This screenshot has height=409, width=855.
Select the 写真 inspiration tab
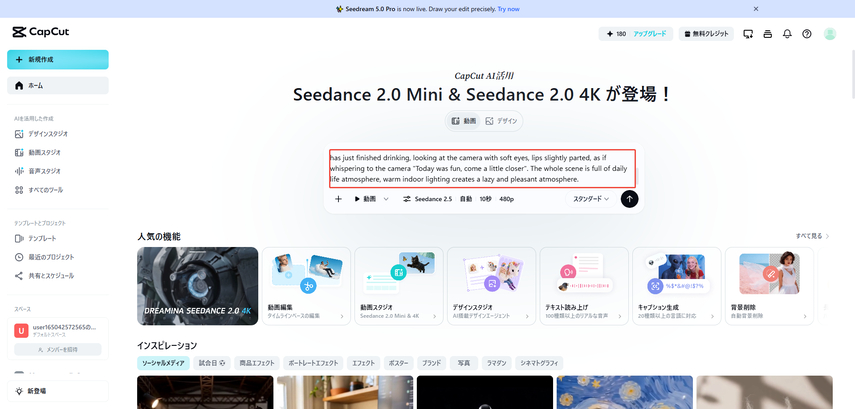coord(464,363)
